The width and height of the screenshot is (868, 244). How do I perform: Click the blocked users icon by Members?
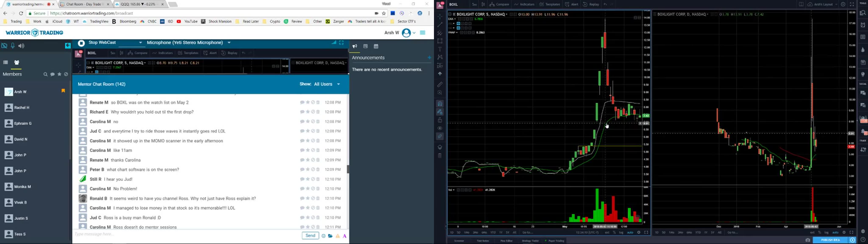pos(66,75)
